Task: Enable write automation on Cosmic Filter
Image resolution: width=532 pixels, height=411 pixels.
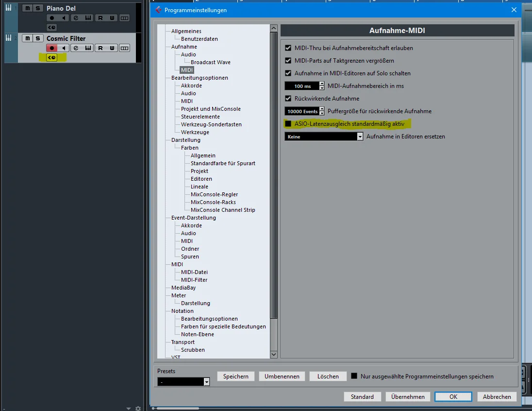Action: [x=112, y=48]
